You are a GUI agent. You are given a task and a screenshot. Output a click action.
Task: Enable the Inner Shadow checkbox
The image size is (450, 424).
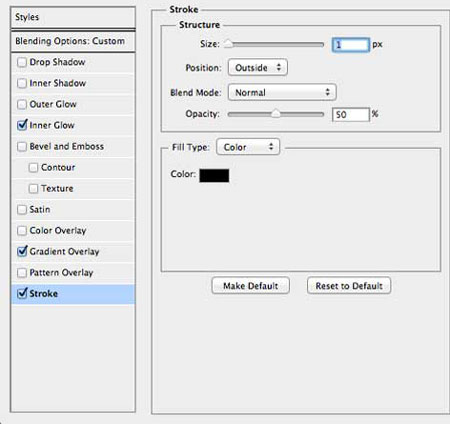22,83
